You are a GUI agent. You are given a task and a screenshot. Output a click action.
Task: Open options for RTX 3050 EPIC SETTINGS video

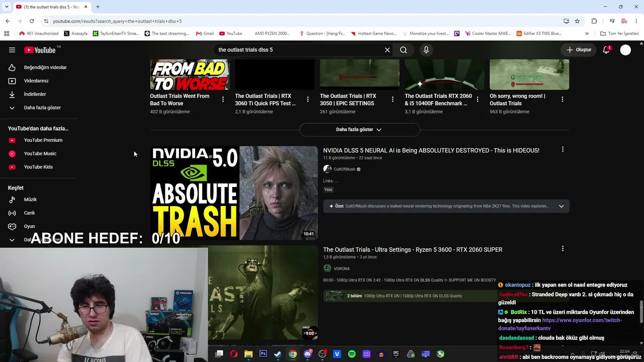(393, 100)
